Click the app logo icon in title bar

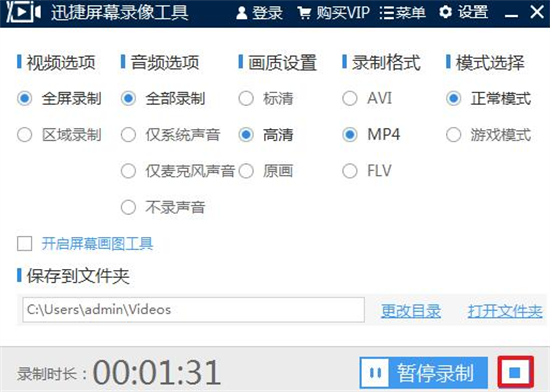24,12
